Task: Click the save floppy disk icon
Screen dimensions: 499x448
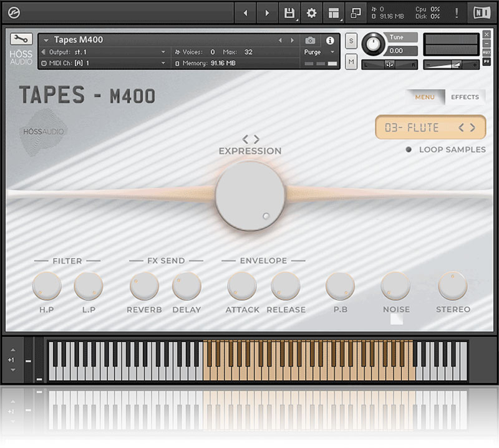Action: tap(289, 13)
